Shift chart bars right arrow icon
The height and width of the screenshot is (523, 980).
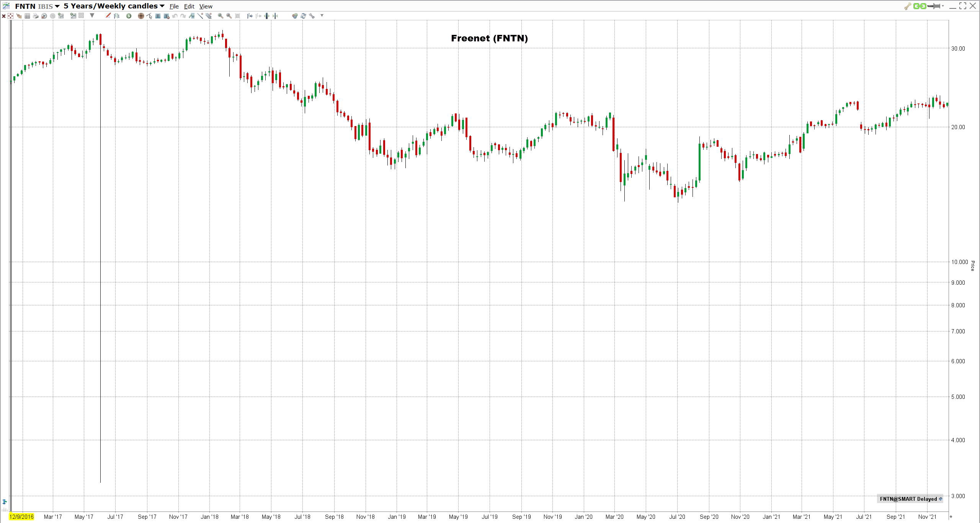click(x=250, y=16)
